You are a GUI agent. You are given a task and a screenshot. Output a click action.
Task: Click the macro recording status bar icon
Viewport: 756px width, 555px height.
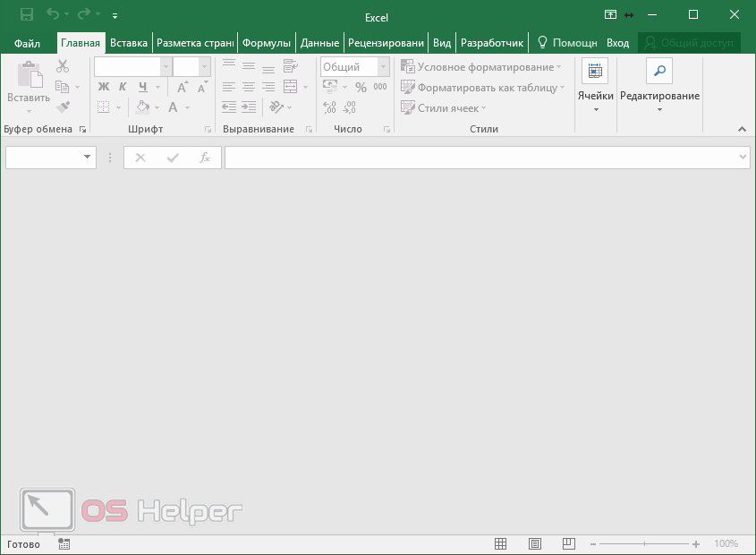pyautogui.click(x=64, y=543)
